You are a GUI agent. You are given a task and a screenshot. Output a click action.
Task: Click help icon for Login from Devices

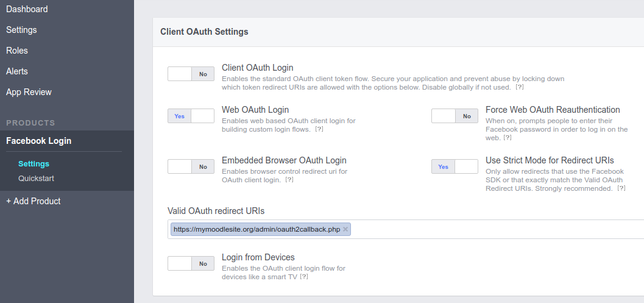pyautogui.click(x=303, y=277)
